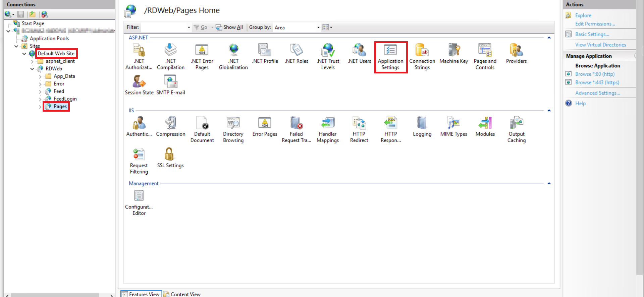The height and width of the screenshot is (297, 644).
Task: Expand the App_Data tree node
Action: pyautogui.click(x=40, y=76)
